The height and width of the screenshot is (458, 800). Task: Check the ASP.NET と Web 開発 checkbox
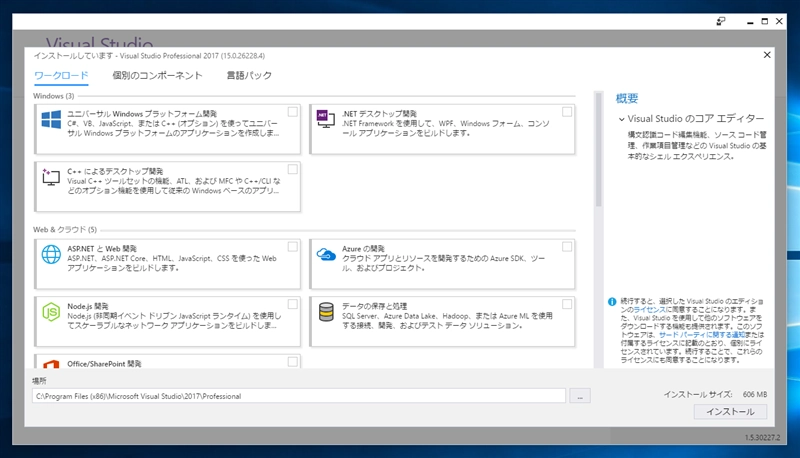[x=293, y=247]
